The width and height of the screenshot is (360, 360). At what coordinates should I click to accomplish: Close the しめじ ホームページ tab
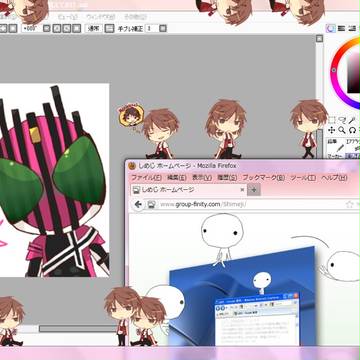point(242,190)
